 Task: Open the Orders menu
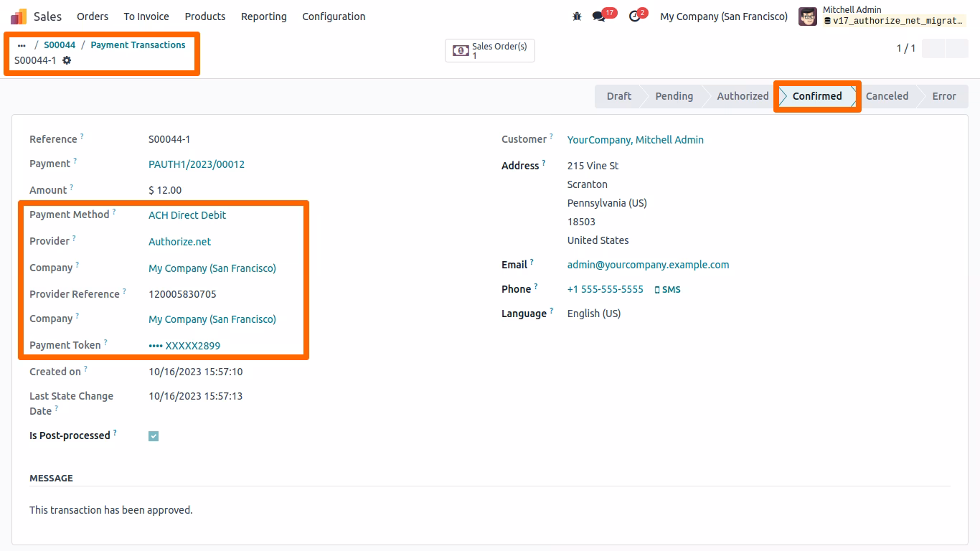click(93, 17)
